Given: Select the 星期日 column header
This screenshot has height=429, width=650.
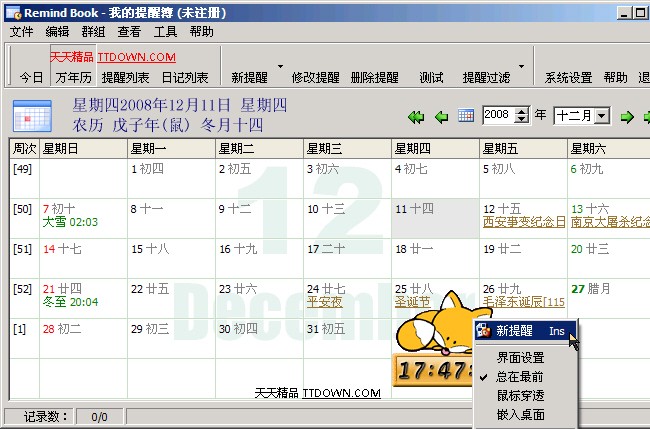Looking at the screenshot, I should 83,148.
